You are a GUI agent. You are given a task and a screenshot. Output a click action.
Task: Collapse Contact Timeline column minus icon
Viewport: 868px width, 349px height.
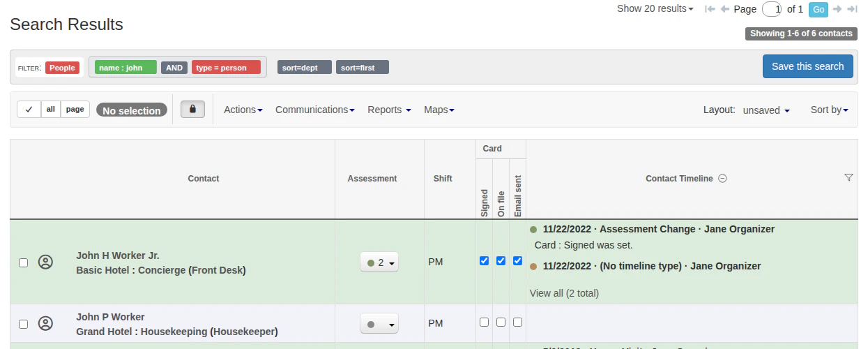pos(722,179)
